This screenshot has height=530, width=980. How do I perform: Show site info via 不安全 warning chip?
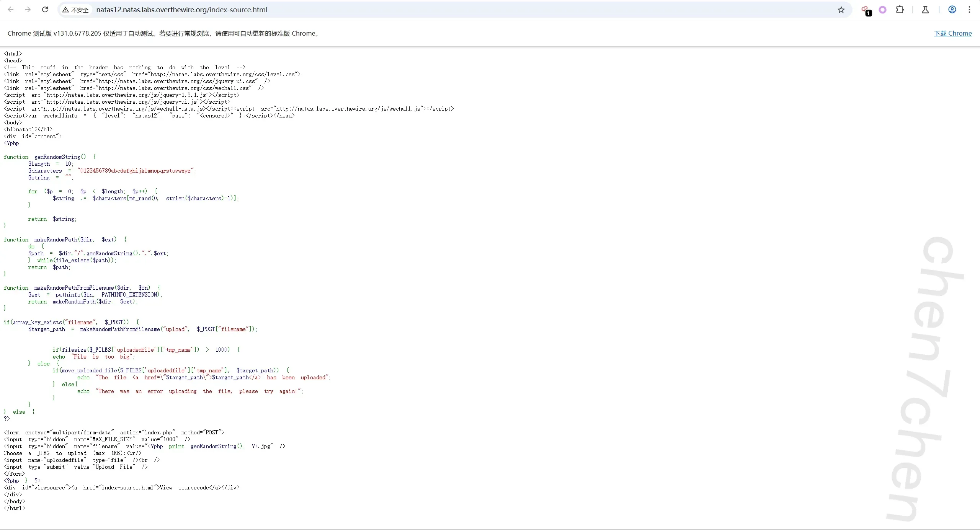click(76, 10)
